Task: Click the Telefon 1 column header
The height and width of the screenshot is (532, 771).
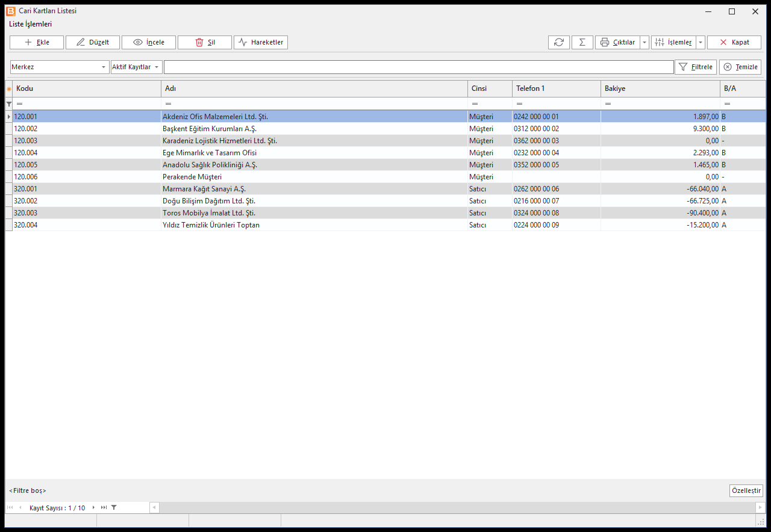Action: pos(557,89)
